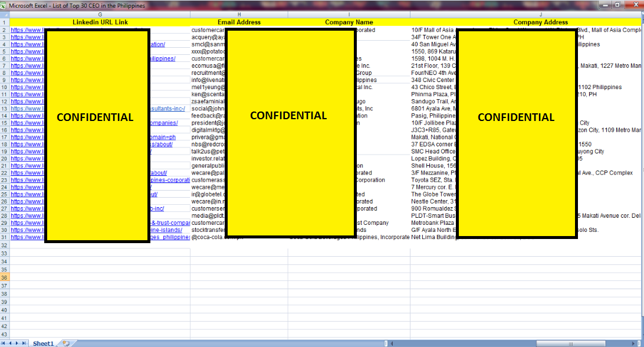644x347 pixels.
Task: Select row 36 header
Action: coord(5,277)
